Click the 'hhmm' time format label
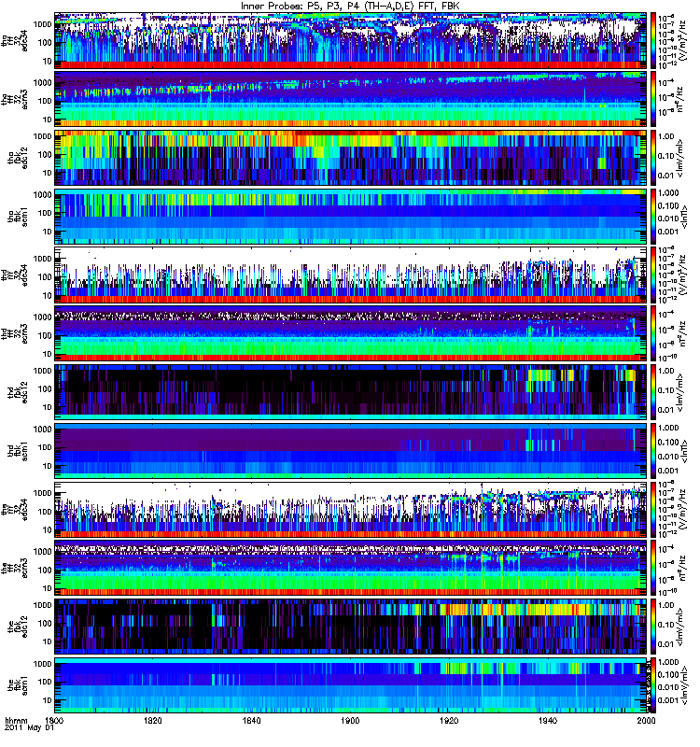Image resolution: width=700 pixels, height=747 pixels. tap(16, 720)
